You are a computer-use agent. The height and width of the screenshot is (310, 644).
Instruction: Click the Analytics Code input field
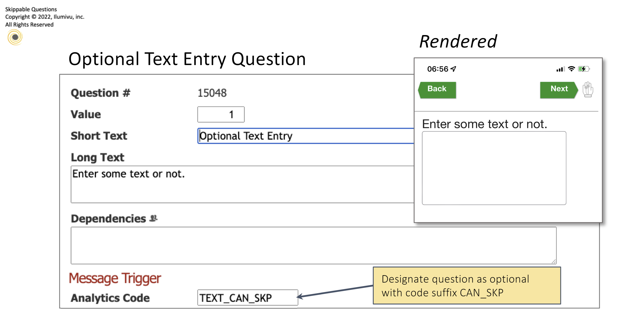point(247,298)
